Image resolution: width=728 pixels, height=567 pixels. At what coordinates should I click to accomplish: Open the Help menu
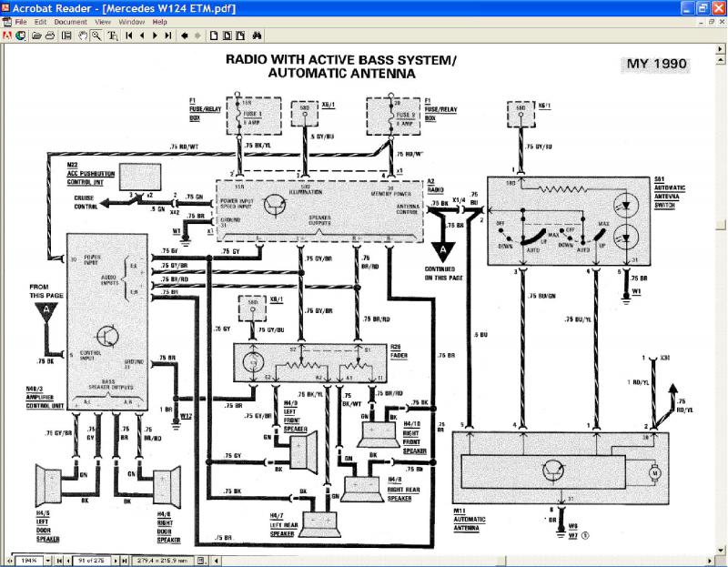tap(160, 22)
